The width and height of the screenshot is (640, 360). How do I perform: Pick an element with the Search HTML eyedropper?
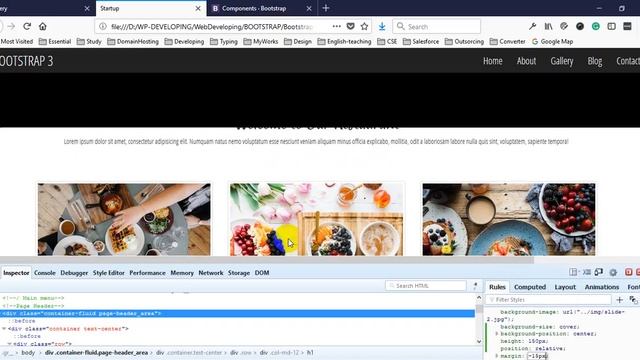tap(475, 286)
